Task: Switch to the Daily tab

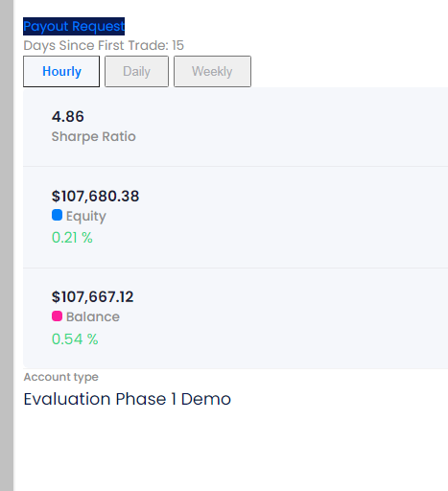Action: 136,71
